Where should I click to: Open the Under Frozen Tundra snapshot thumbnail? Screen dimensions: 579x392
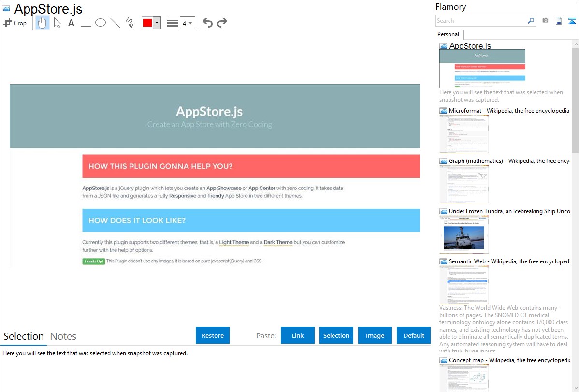464,234
